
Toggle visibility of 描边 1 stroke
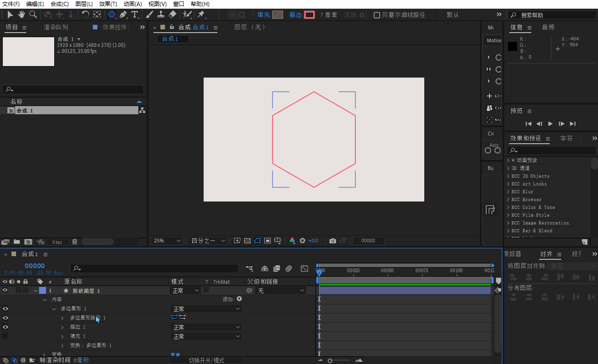[x=5, y=327]
